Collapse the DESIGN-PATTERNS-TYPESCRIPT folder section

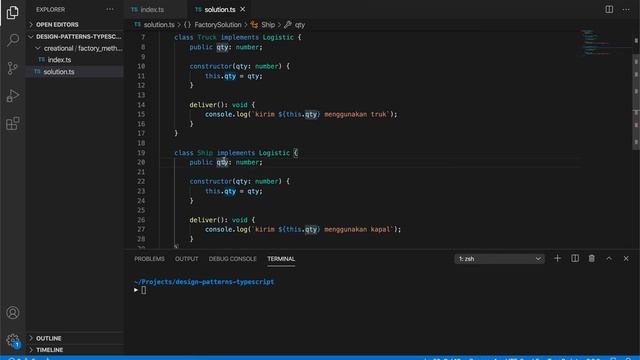coord(75,37)
